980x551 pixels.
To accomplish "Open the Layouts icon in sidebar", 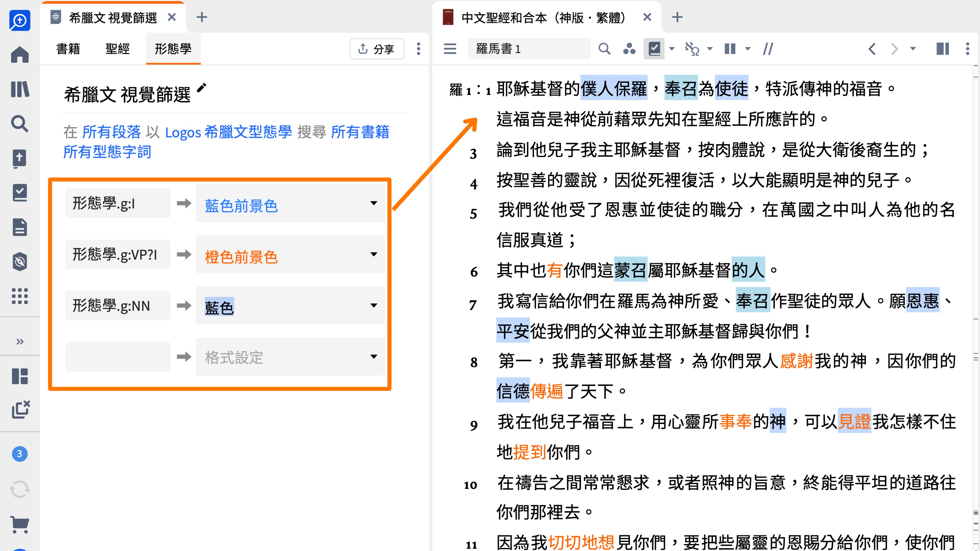I will pyautogui.click(x=20, y=376).
